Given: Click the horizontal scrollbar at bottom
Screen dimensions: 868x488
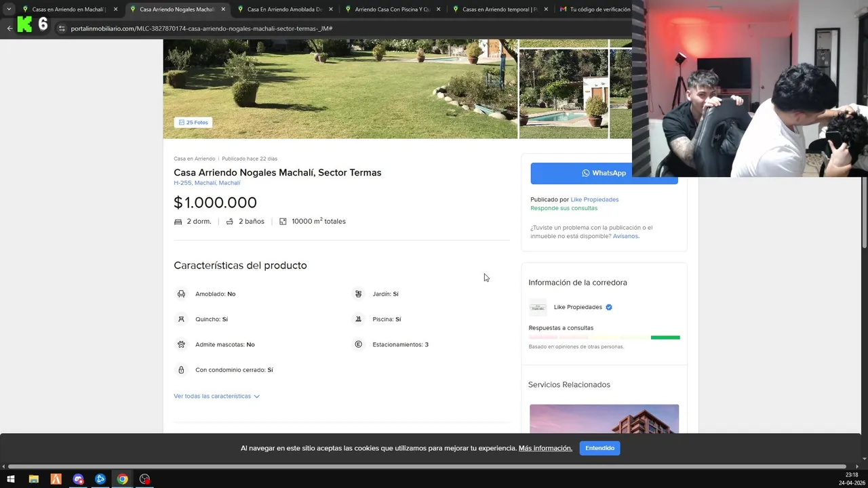Looking at the screenshot, I should click(427, 466).
